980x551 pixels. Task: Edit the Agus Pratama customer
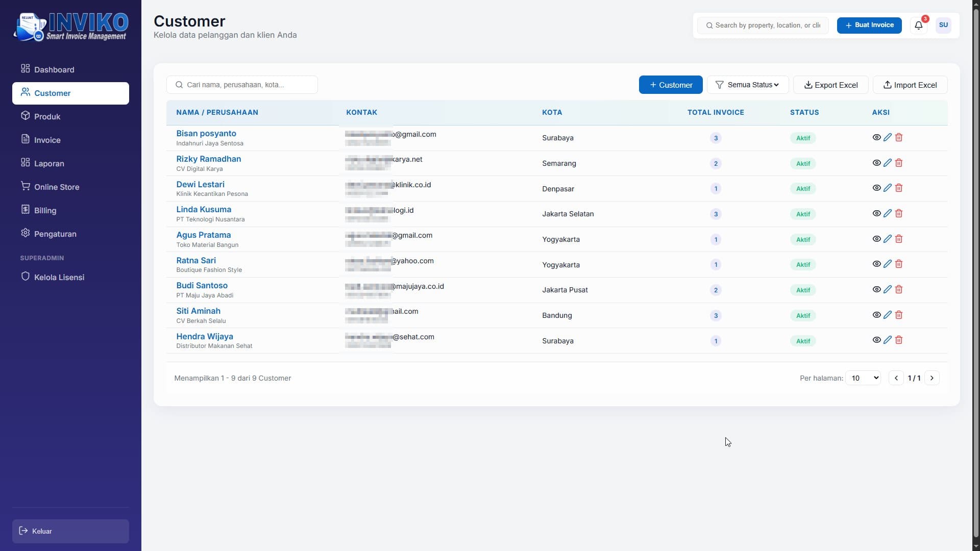[x=888, y=239]
